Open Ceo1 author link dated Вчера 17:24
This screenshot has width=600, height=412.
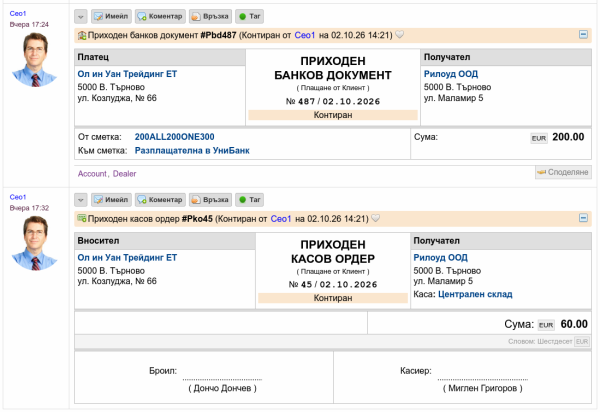18,13
